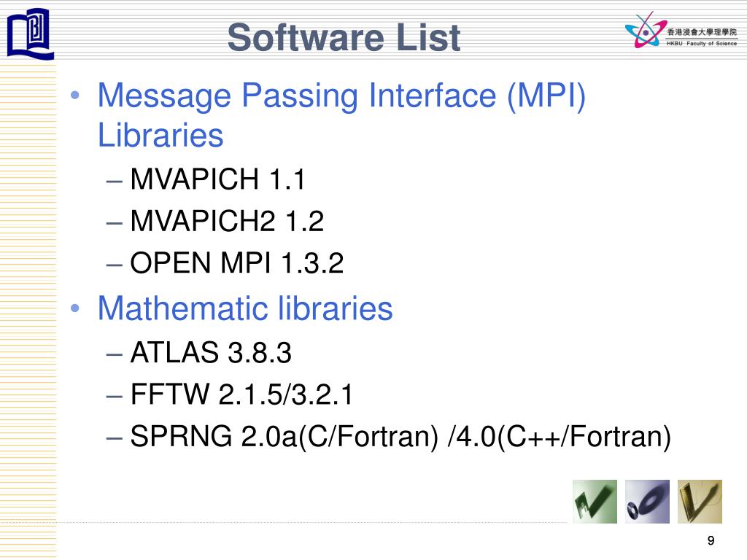Click the FFTW 2.1.5/3.2.1 entry
Image resolution: width=747 pixels, height=560 pixels.
point(241,394)
